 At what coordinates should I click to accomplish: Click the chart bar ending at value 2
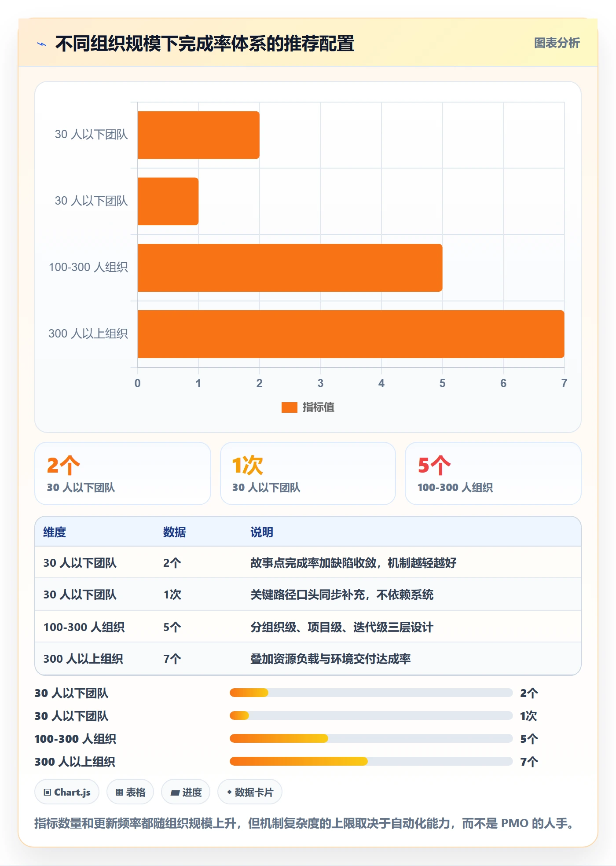coord(198,135)
